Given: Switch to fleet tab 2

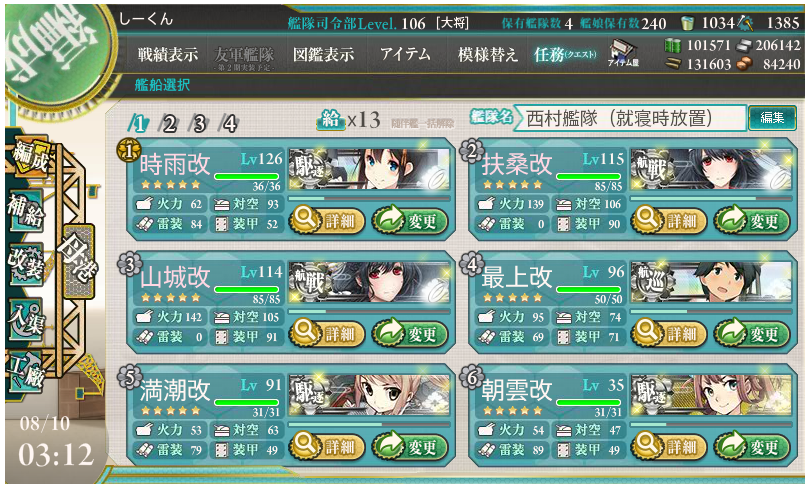Looking at the screenshot, I should point(168,124).
